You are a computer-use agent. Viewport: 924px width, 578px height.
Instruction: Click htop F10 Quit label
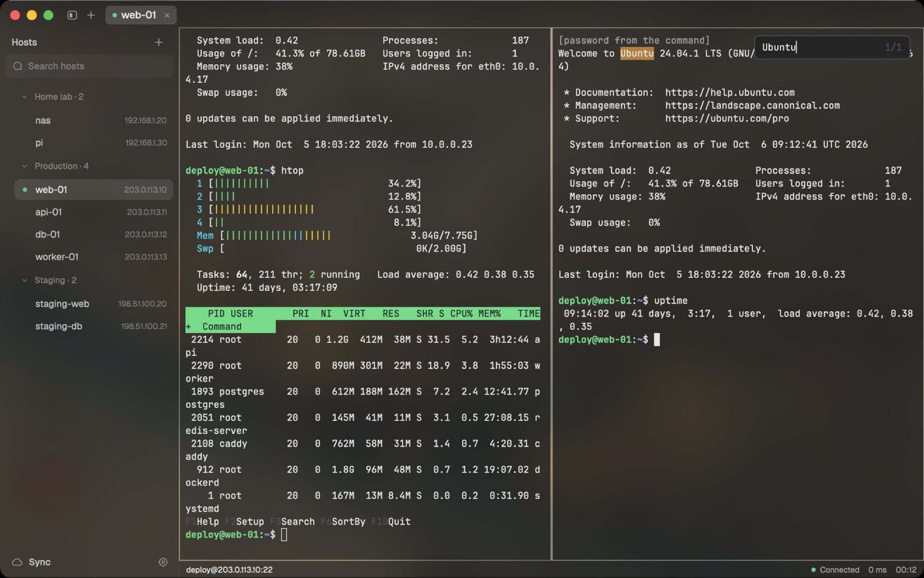[391, 521]
